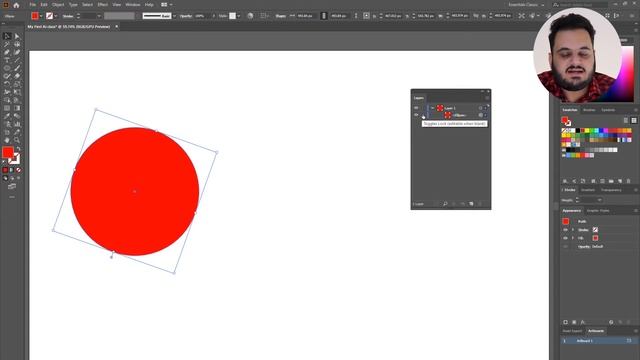The width and height of the screenshot is (640, 360).
Task: Select the Hand tool
Action: [7, 140]
